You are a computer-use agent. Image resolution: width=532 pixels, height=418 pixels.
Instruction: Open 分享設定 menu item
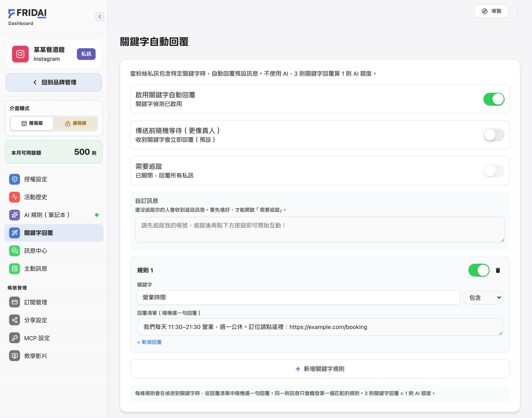pos(54,320)
